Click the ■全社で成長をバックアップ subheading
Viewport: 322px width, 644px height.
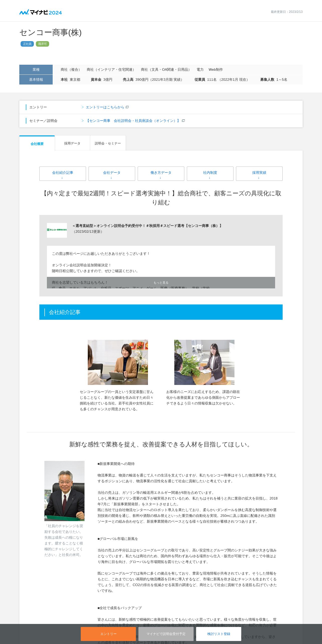click(120, 608)
